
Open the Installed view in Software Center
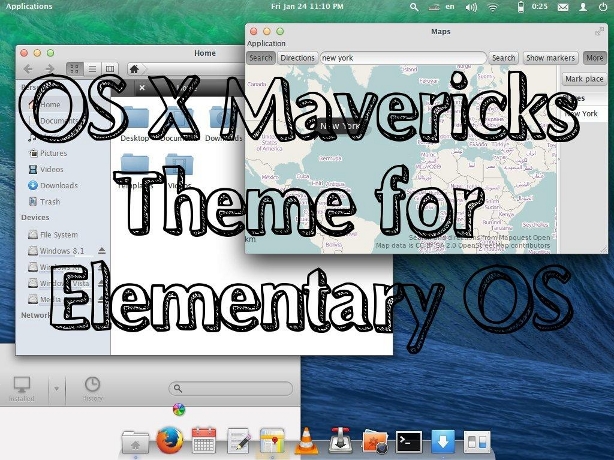click(x=22, y=389)
